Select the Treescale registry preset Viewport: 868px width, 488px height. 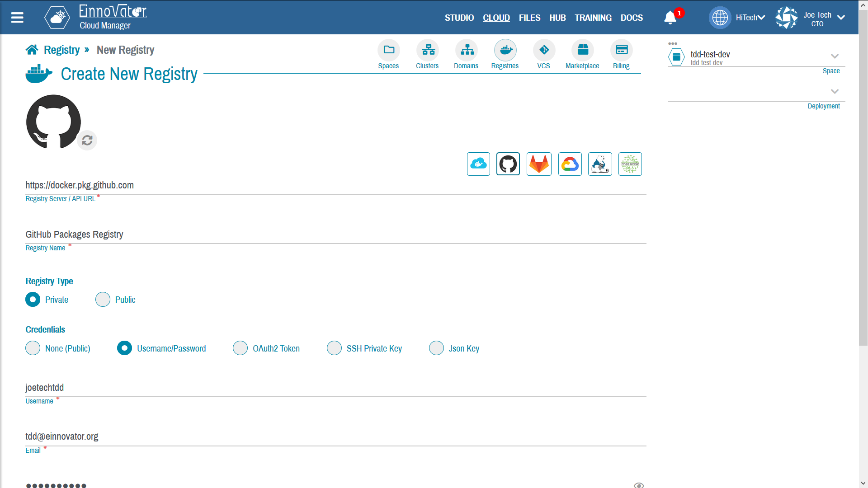point(630,164)
